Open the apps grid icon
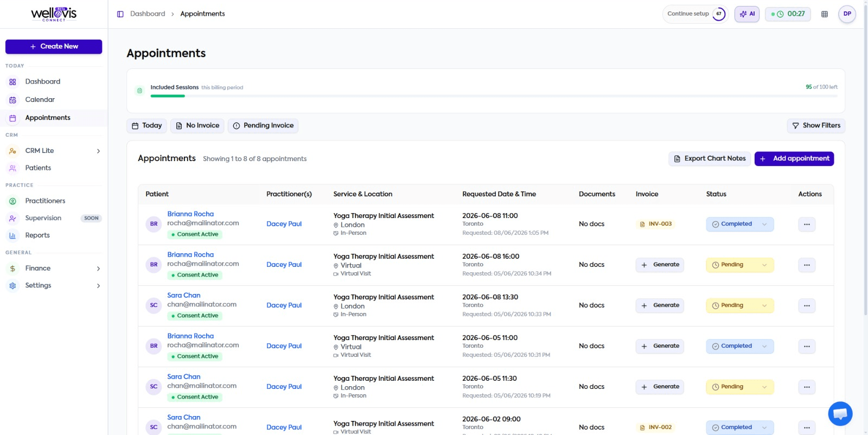The height and width of the screenshot is (435, 868). (825, 14)
